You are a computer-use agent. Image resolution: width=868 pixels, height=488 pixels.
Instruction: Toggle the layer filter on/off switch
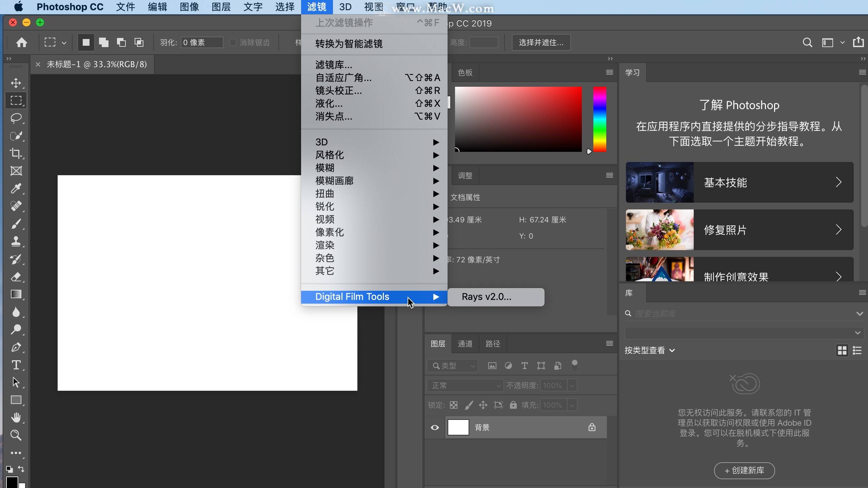click(574, 365)
